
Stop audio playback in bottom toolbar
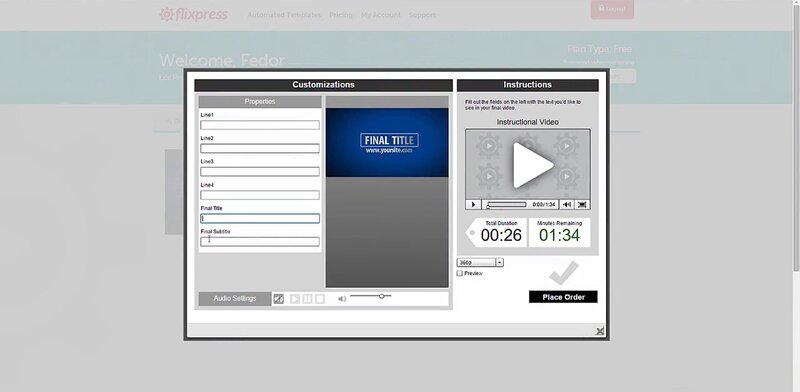coord(319,299)
